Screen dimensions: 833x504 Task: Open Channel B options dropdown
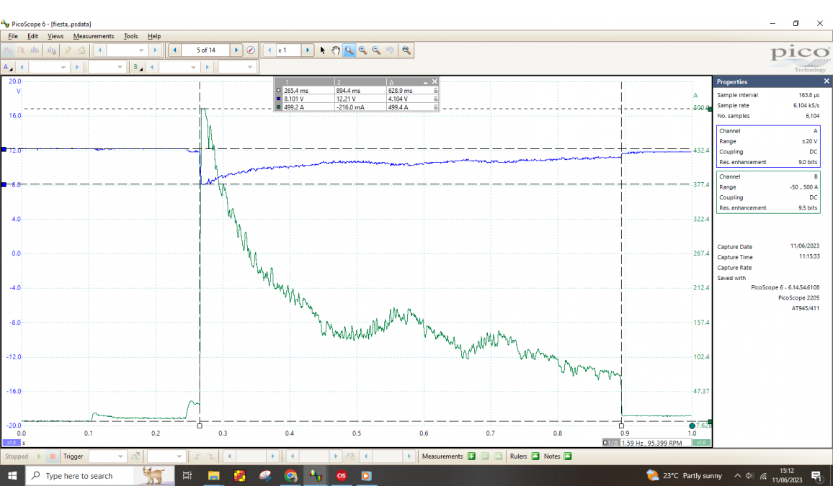(x=136, y=67)
